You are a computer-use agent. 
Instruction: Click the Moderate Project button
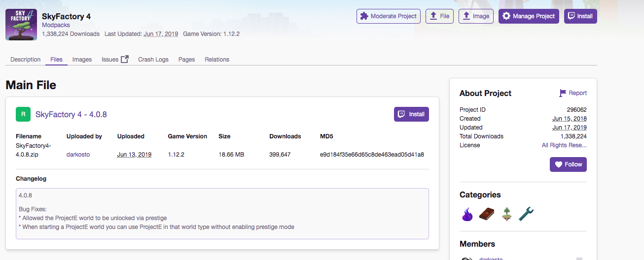(x=389, y=16)
